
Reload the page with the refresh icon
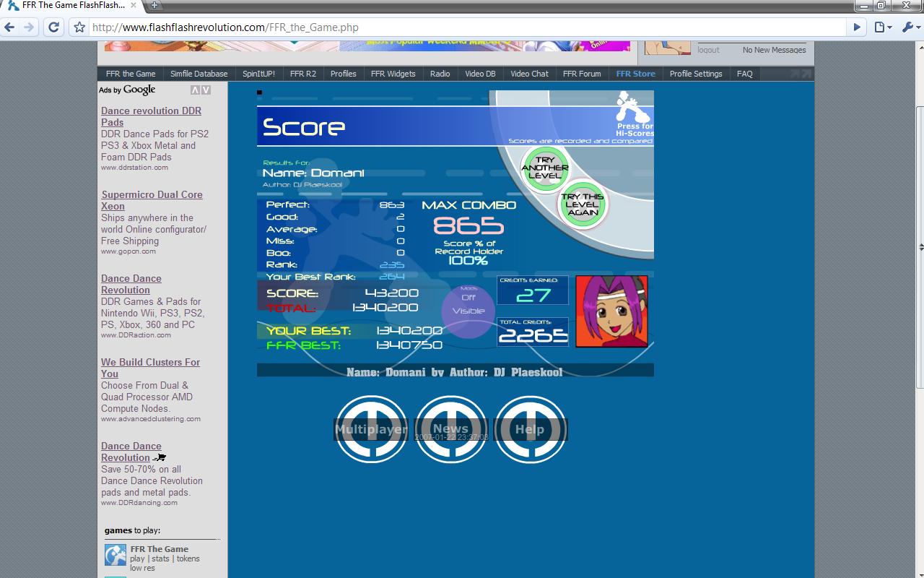point(53,27)
